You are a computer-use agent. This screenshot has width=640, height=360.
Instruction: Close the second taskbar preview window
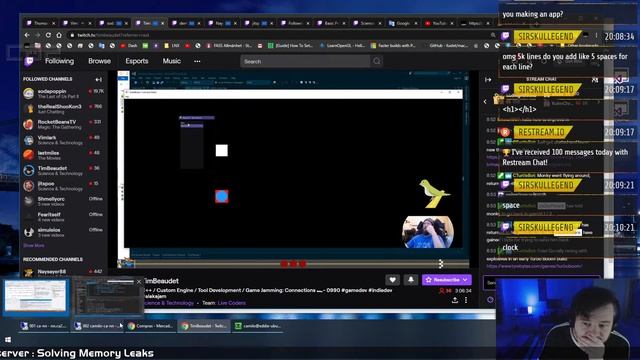click(139, 282)
